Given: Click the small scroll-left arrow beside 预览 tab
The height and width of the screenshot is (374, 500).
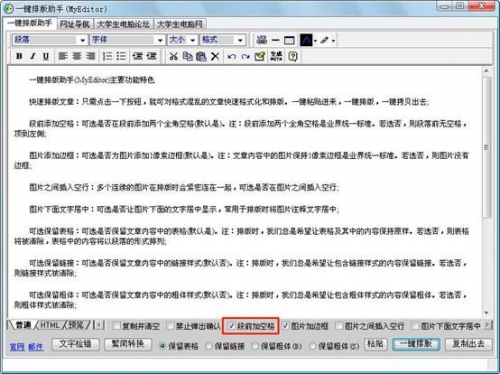Looking at the screenshot, I should tap(99, 325).
